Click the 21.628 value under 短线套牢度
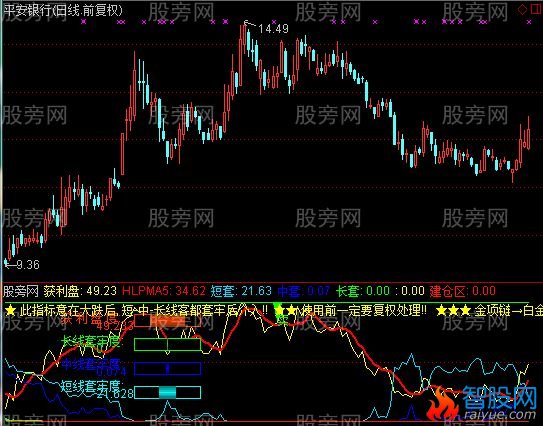The image size is (543, 426). 115,394
